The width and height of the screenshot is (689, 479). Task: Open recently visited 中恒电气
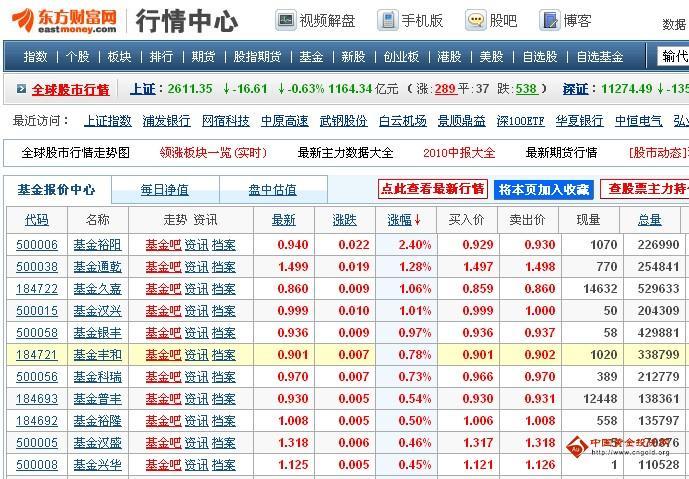click(x=638, y=121)
